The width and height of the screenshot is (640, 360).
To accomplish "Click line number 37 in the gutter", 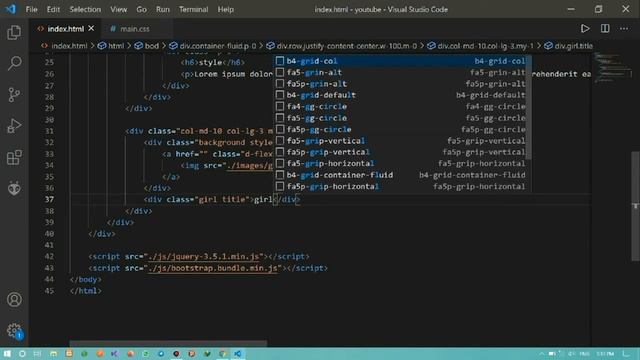I will pyautogui.click(x=49, y=200).
